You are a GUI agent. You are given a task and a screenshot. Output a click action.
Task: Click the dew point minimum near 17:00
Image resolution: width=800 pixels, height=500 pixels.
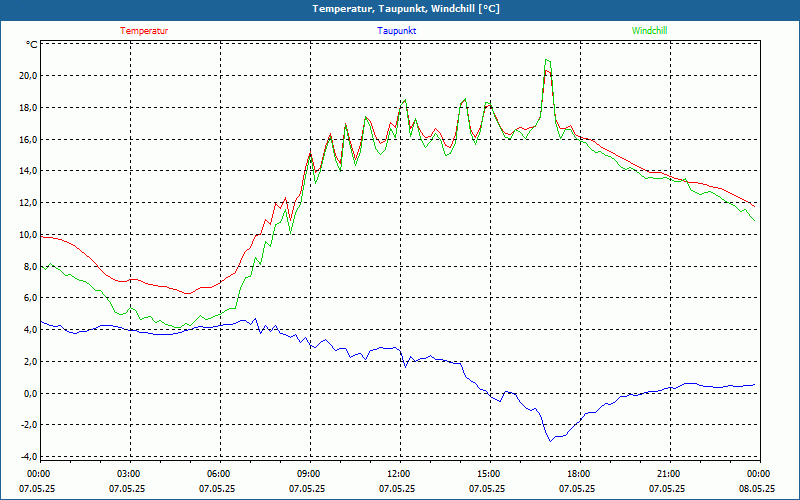click(x=550, y=441)
